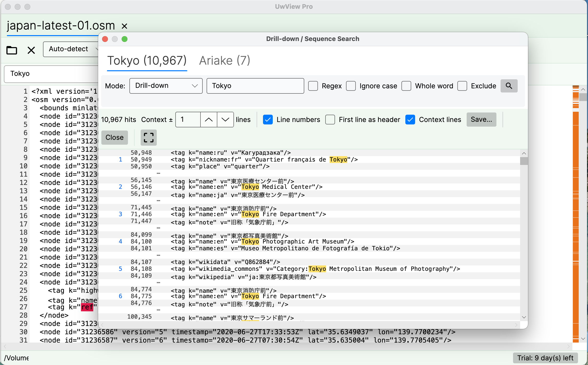588x365 pixels.
Task: Click the Trial: 9 day(s) left status label
Action: (x=545, y=358)
